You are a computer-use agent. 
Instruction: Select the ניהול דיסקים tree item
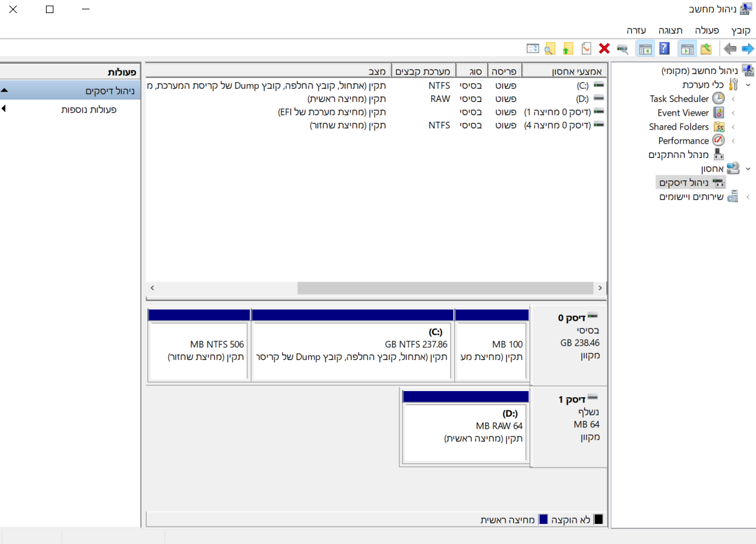coord(691,183)
